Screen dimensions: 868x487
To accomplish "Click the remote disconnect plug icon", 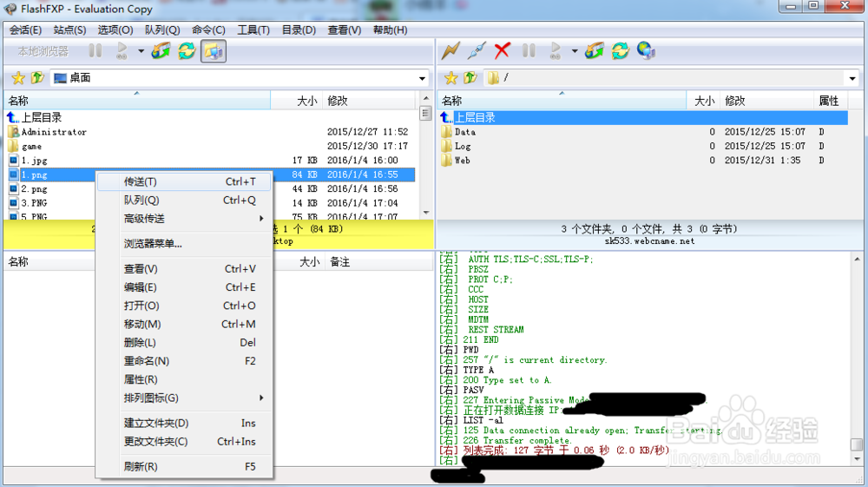I will (476, 51).
